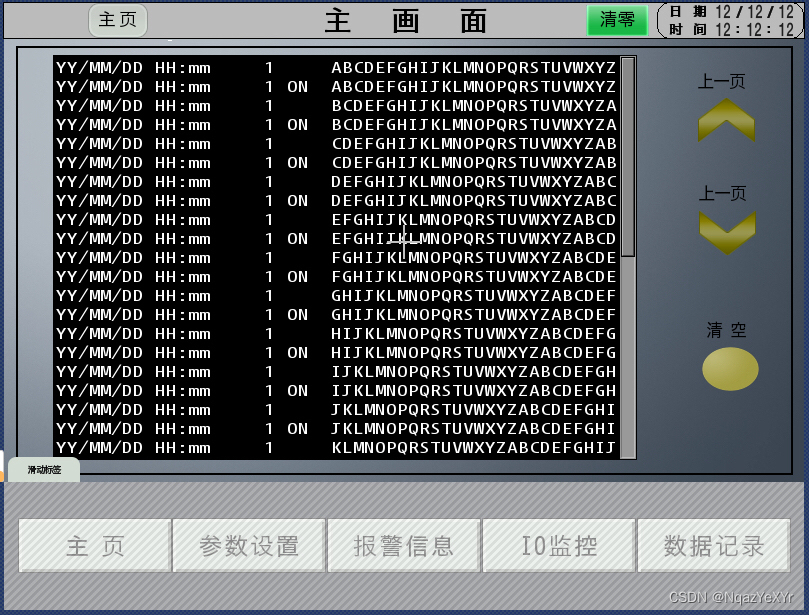
Task: Select ON in the JKLMNOPQRSTUVWXYZABCDEFGHI row
Action: pos(298,429)
